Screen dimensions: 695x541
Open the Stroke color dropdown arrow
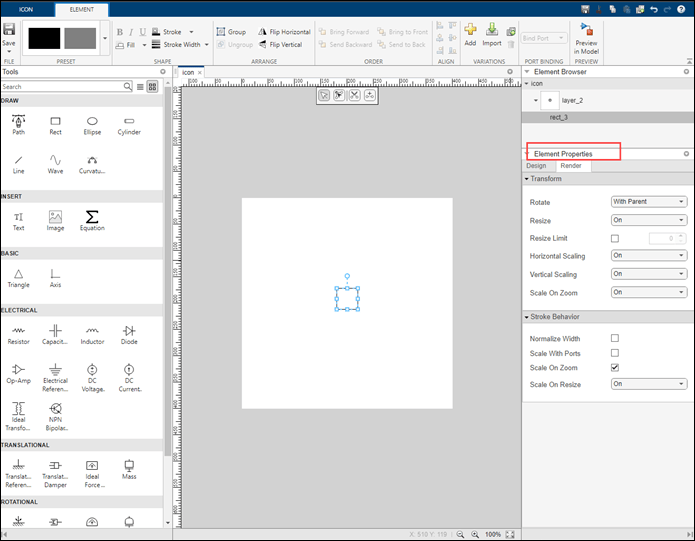coord(191,32)
